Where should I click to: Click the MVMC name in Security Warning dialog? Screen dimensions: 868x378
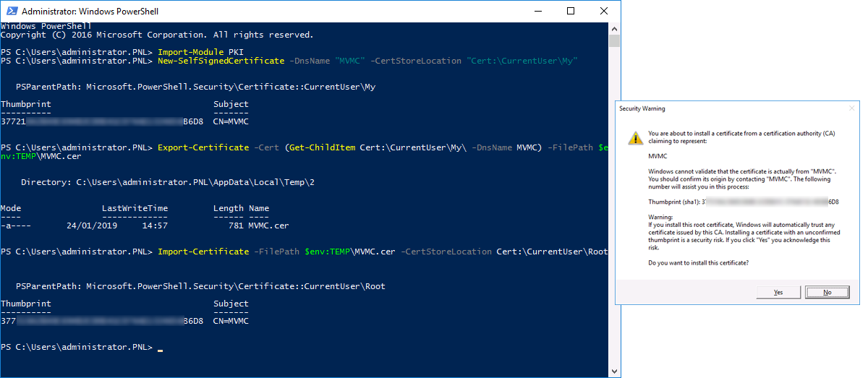point(658,155)
